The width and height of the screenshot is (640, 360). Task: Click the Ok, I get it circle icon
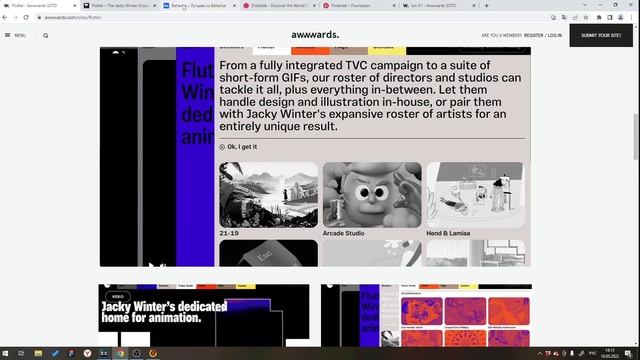click(222, 147)
